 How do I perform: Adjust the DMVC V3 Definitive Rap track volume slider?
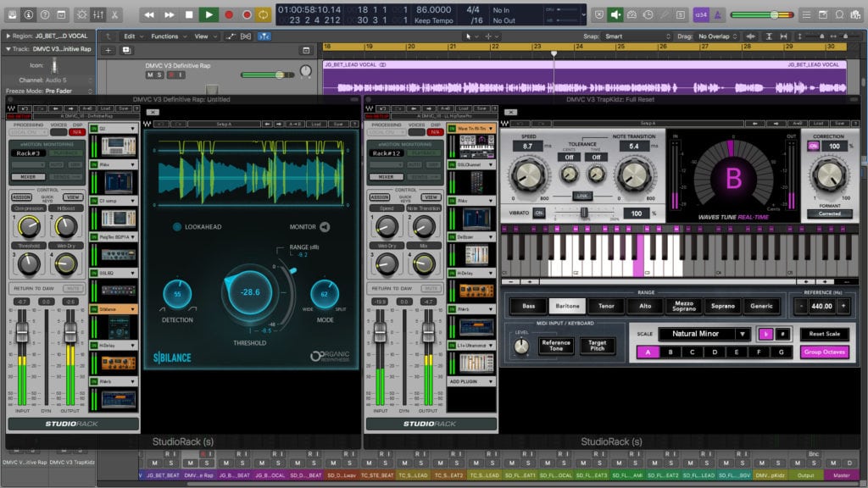tap(267, 75)
